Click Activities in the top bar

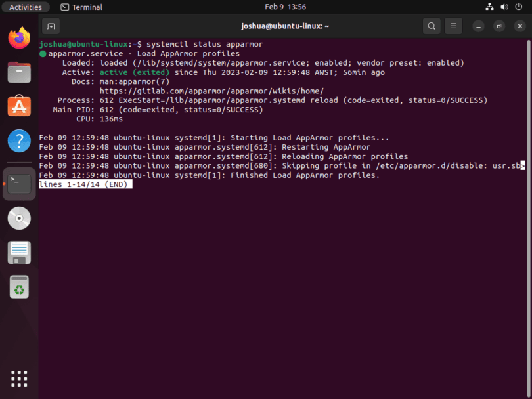(x=26, y=7)
